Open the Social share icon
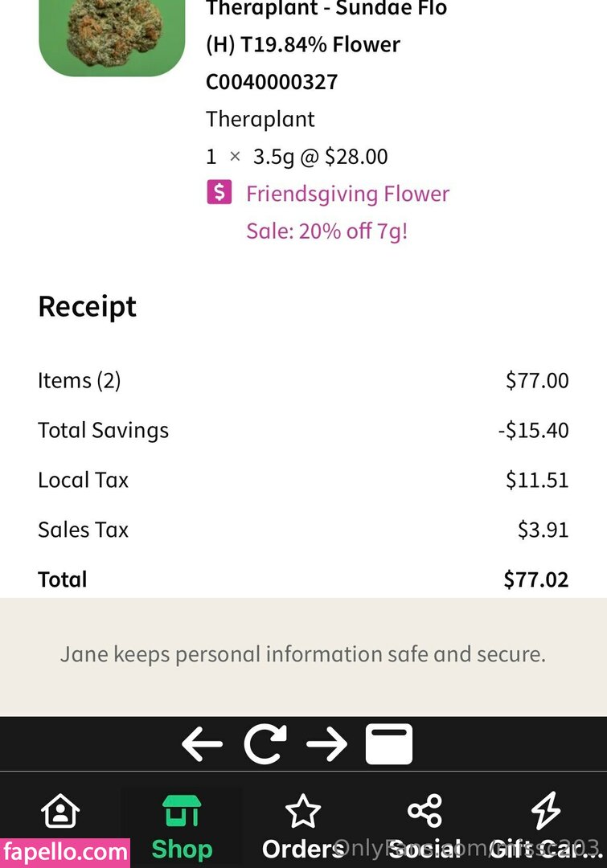Image resolution: width=607 pixels, height=868 pixels. coord(424,812)
